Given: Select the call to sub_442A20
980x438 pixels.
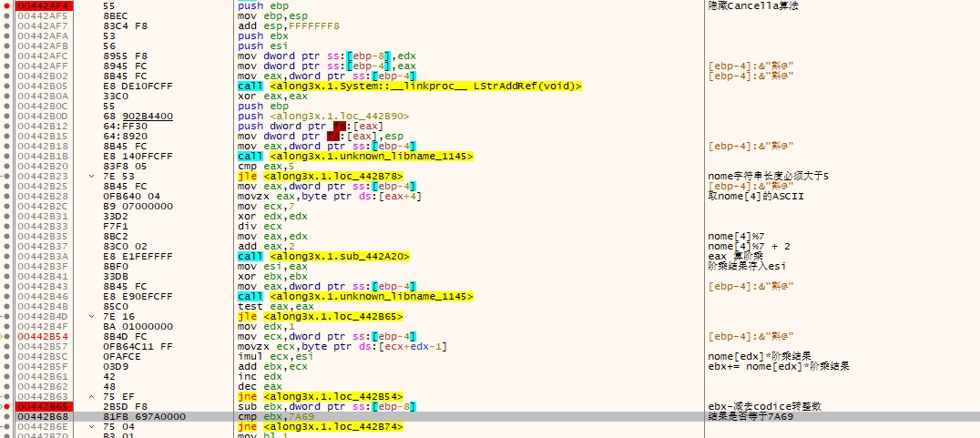Looking at the screenshot, I should click(323, 256).
